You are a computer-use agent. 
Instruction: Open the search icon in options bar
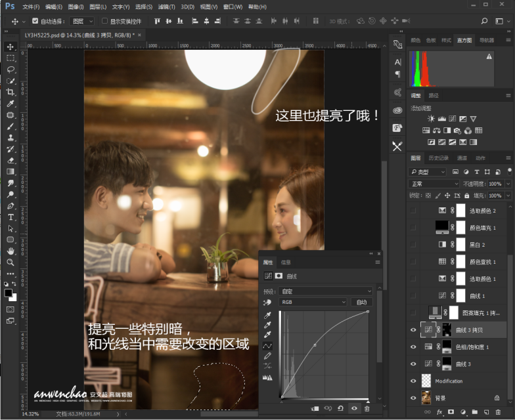[x=484, y=21]
